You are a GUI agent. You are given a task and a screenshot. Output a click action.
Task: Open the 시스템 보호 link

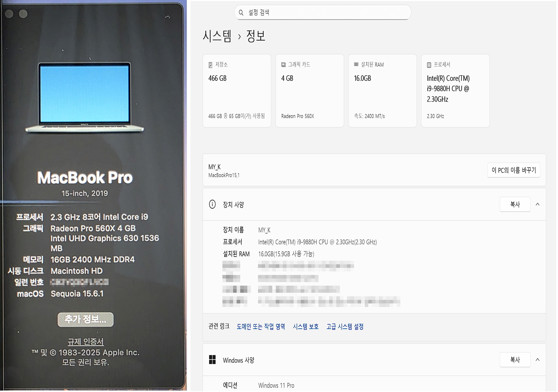point(306,327)
